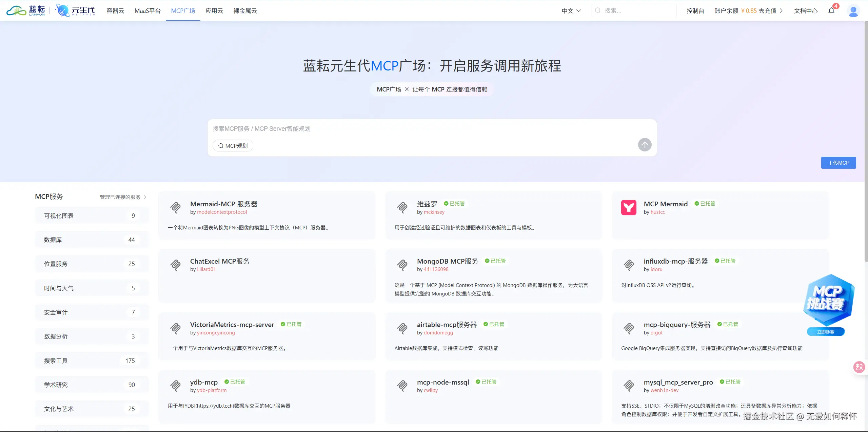The width and height of the screenshot is (868, 432).
Task: Open the modelcontextprotocol author link
Action: (222, 212)
